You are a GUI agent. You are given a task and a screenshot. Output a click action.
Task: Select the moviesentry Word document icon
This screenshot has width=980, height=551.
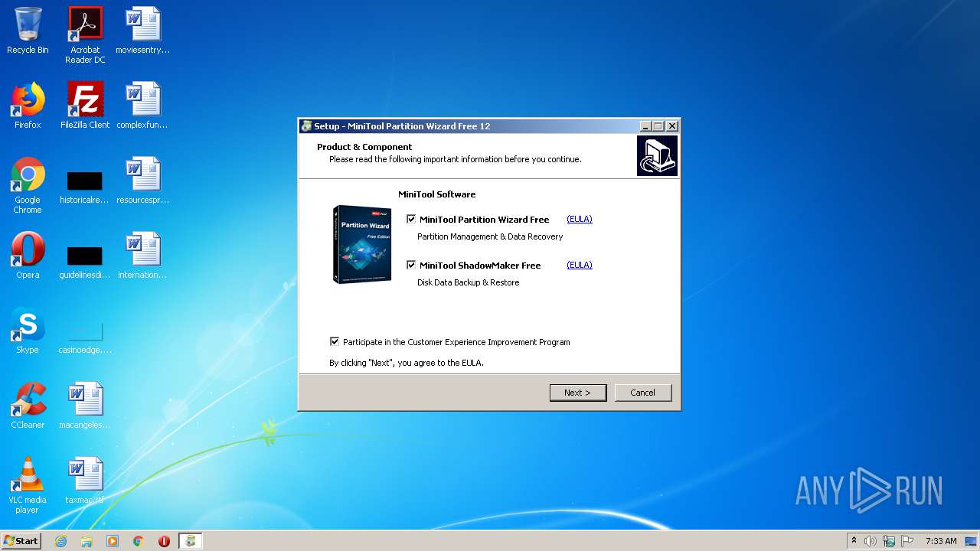click(142, 31)
